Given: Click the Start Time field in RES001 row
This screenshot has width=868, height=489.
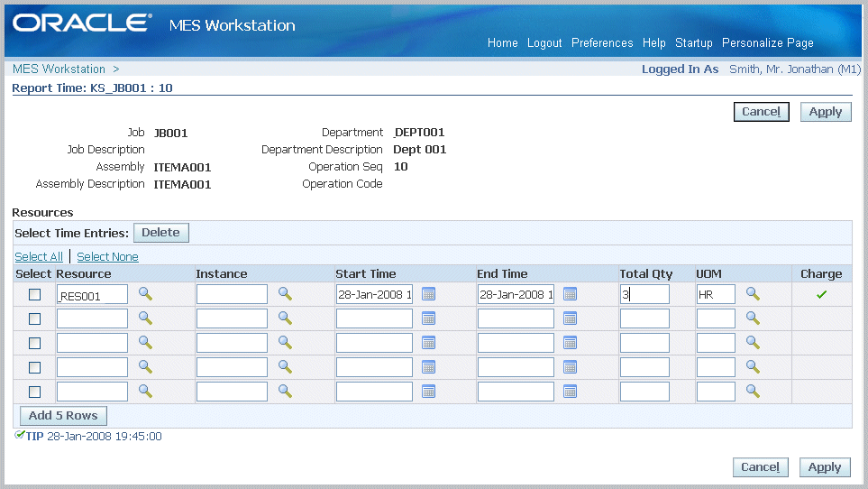Looking at the screenshot, I should (x=374, y=294).
